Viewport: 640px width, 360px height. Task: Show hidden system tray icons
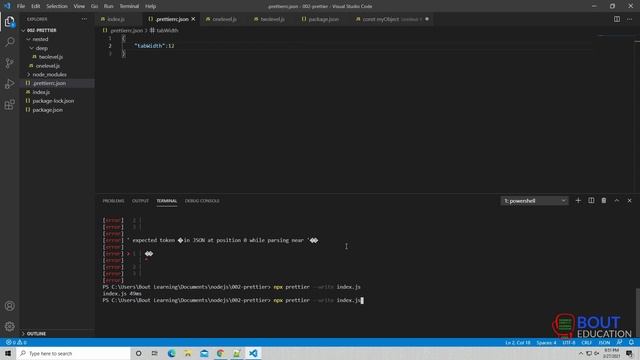tap(581, 353)
